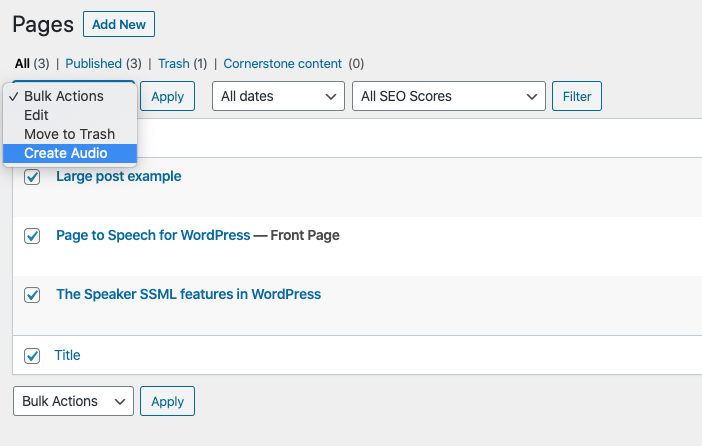Screen dimensions: 702x446
Task: Uncheck the Large post example checkbox
Action: [x=32, y=177]
